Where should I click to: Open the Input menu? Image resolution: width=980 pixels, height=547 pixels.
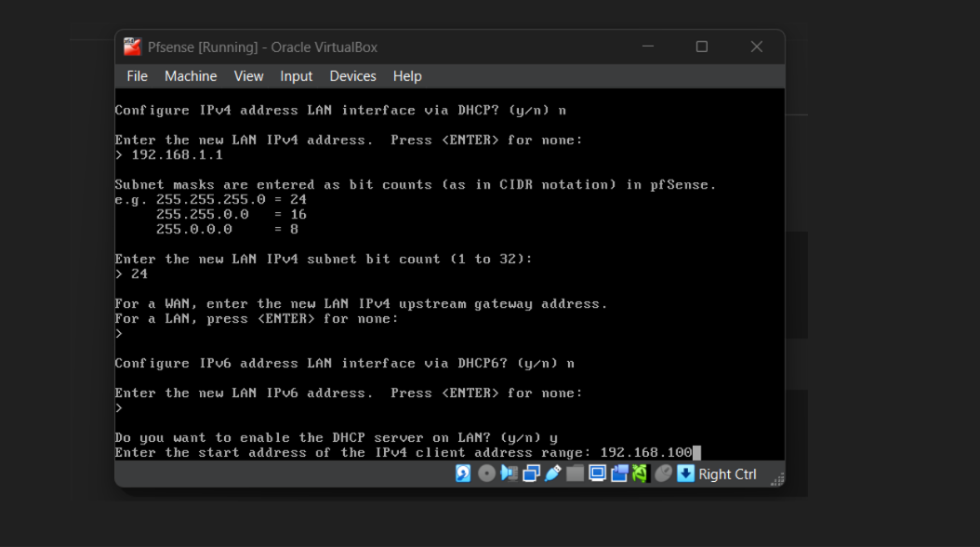click(296, 76)
